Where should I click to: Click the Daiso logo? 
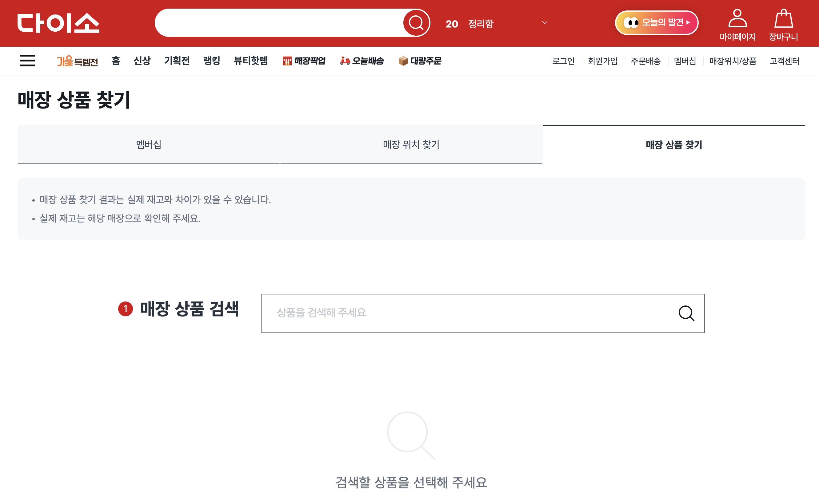click(x=58, y=23)
